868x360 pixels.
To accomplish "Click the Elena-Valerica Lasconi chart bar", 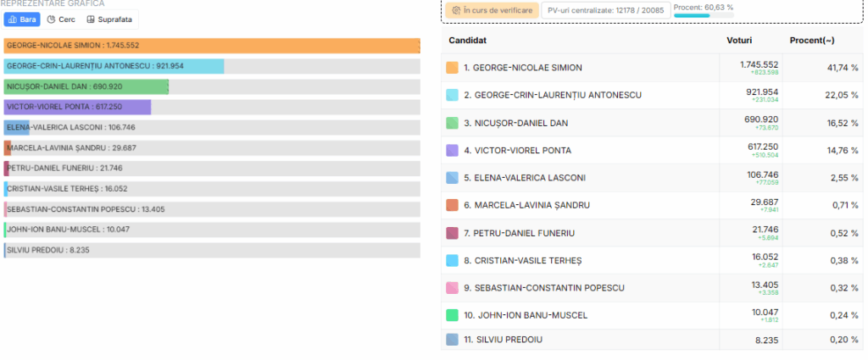I will tap(17, 128).
